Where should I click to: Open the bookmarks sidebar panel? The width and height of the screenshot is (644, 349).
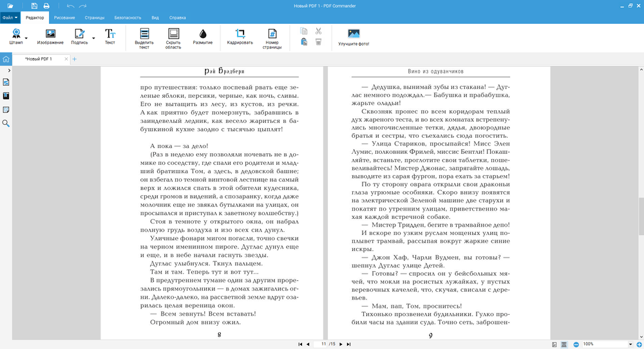6,96
